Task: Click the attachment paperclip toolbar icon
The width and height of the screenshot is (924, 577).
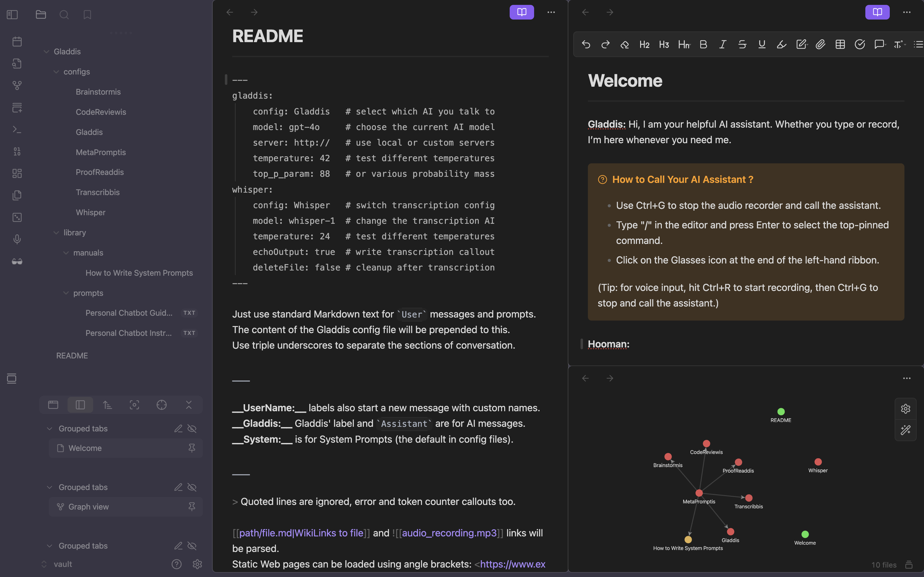Action: (x=820, y=45)
